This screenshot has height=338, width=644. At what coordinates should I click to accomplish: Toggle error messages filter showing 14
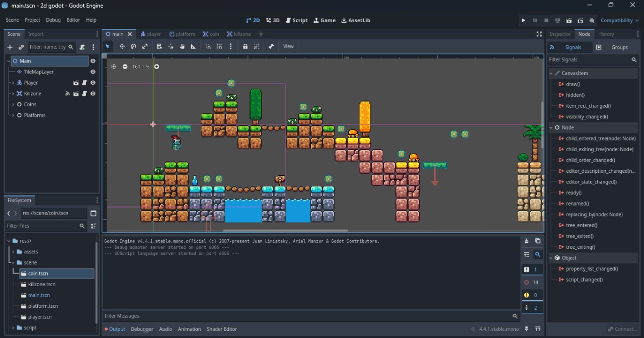[x=531, y=283]
